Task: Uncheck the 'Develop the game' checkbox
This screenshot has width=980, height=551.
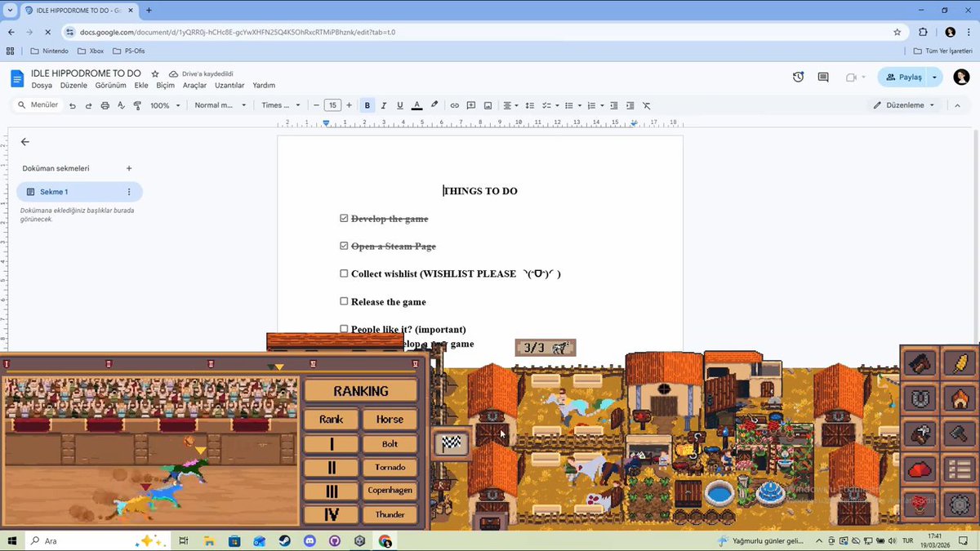Action: pyautogui.click(x=344, y=218)
